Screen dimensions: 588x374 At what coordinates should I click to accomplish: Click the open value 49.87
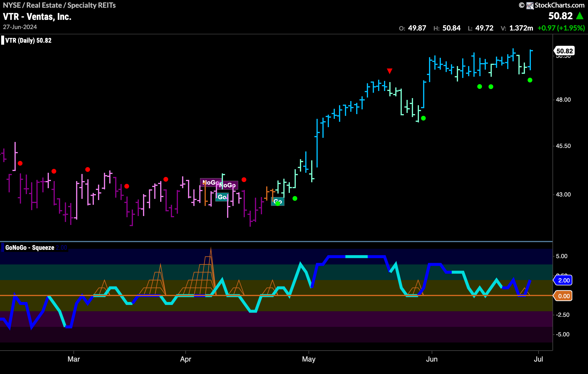(417, 28)
